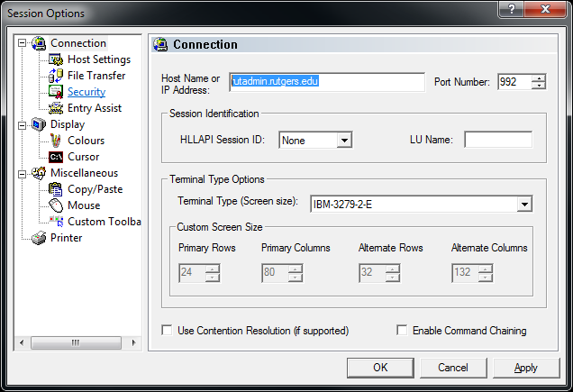Open the HLLAPI Session ID dropdown
The image size is (573, 392).
click(343, 140)
